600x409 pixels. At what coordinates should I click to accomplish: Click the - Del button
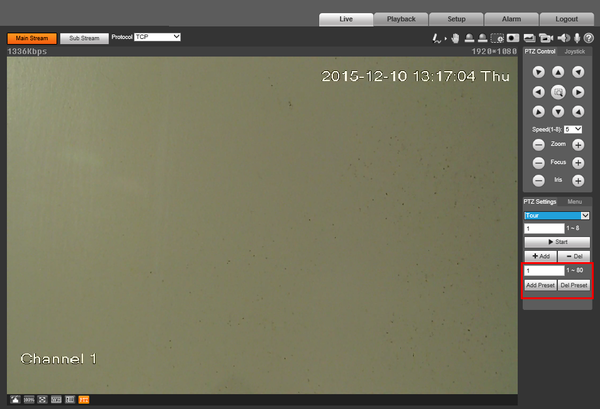coord(574,256)
